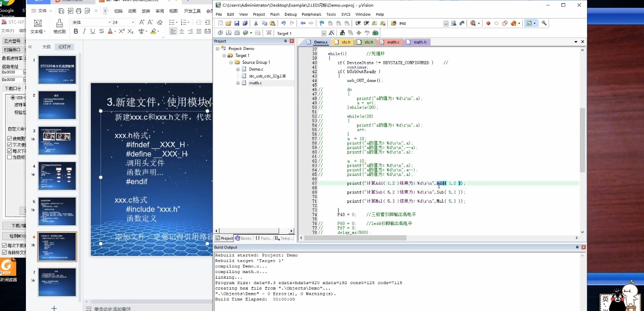Toggle the 下次 checkbox in STC-ISP

[x=10, y=145]
